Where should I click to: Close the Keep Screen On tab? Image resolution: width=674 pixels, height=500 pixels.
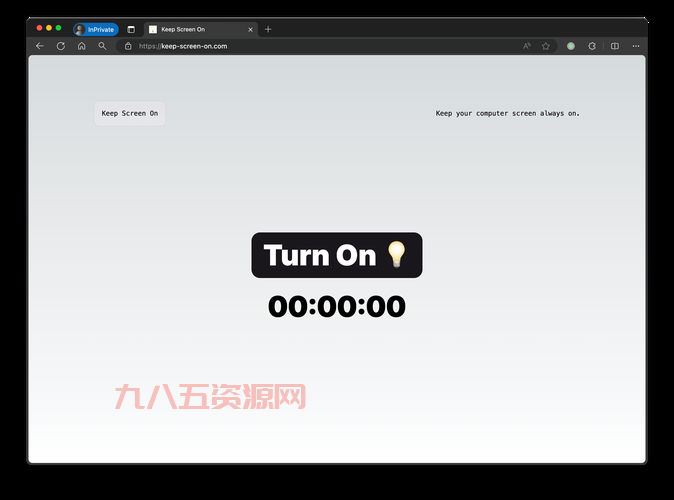(251, 30)
